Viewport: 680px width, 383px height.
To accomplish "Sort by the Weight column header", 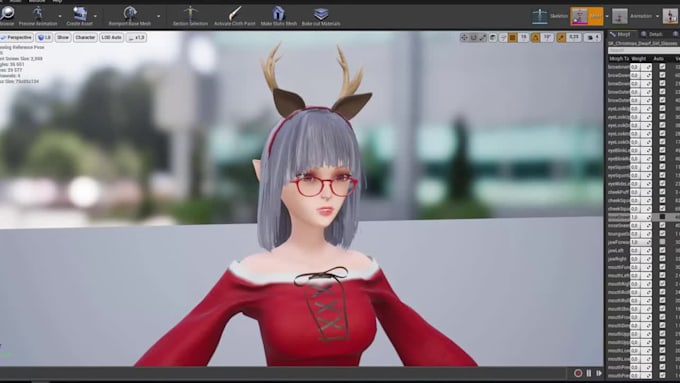I will click(x=639, y=59).
